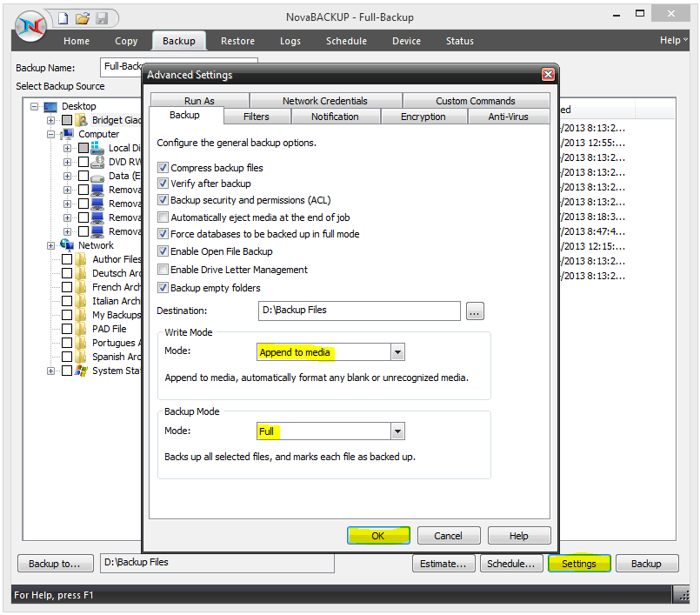700x615 pixels.
Task: Check the Author Files folder checkbox
Action: tap(67, 259)
